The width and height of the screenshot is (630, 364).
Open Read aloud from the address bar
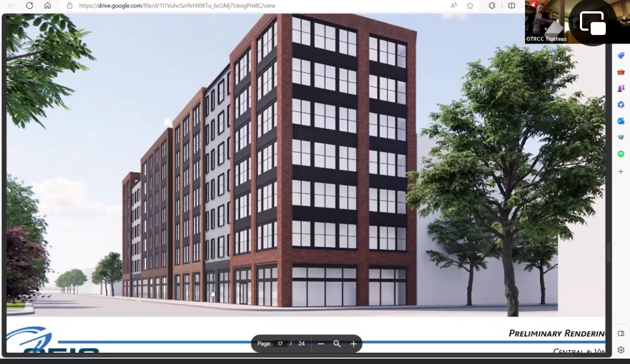click(453, 5)
